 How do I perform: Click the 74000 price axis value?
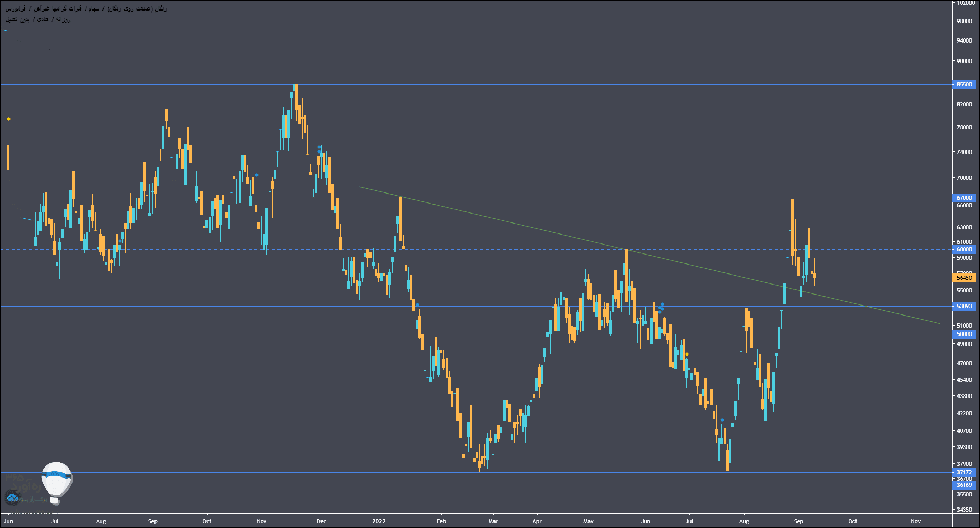point(965,152)
